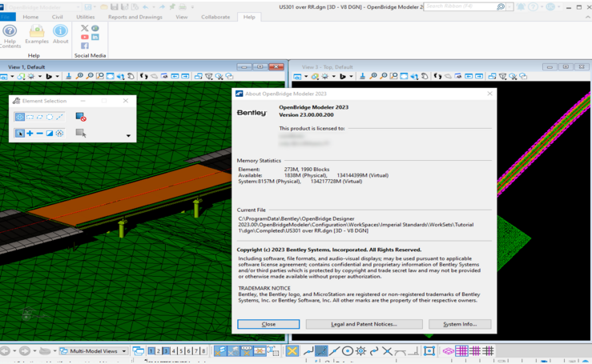Toggle New selection mode in Element Selection

tap(20, 133)
